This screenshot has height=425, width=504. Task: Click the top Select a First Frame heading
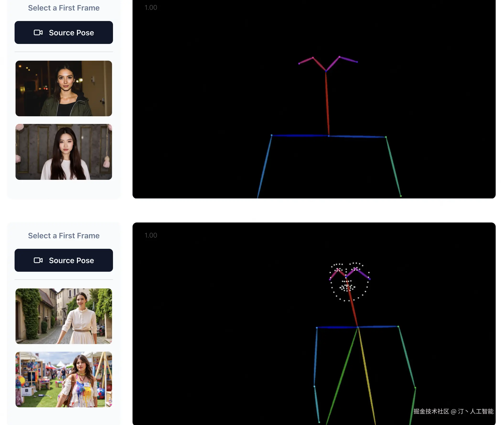64,8
